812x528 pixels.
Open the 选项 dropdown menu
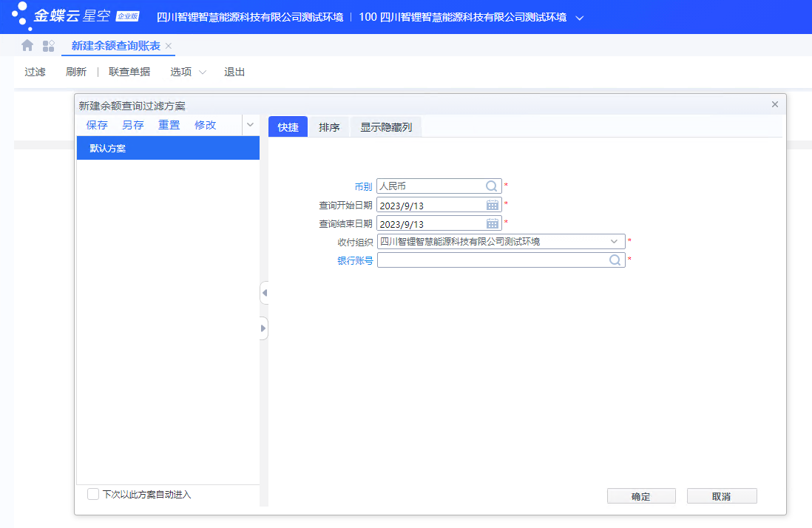point(188,72)
